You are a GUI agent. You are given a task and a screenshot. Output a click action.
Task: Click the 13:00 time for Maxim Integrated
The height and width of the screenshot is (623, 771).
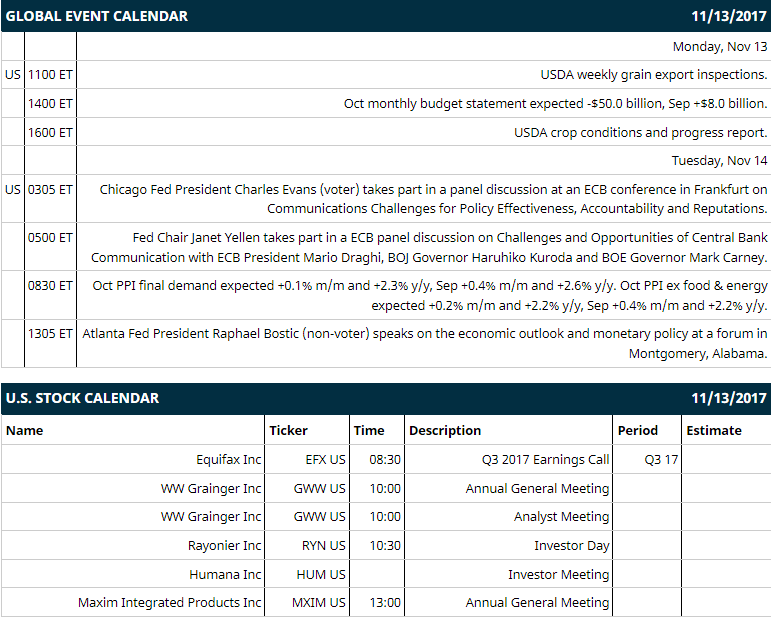click(385, 603)
